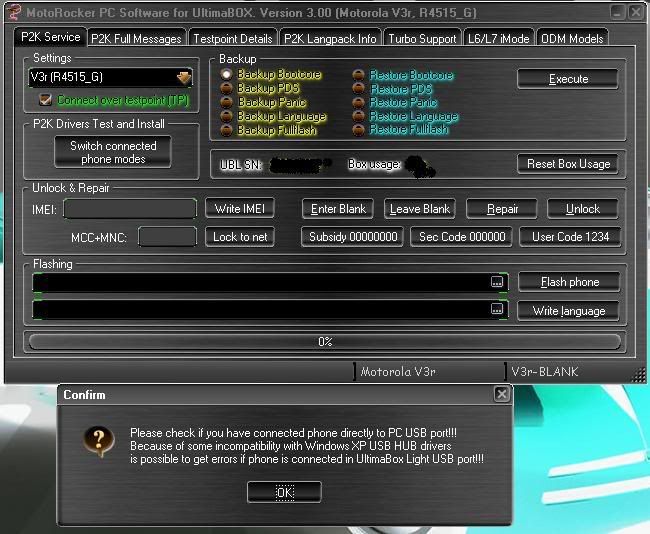Click the Reset Box Usage button

click(568, 164)
